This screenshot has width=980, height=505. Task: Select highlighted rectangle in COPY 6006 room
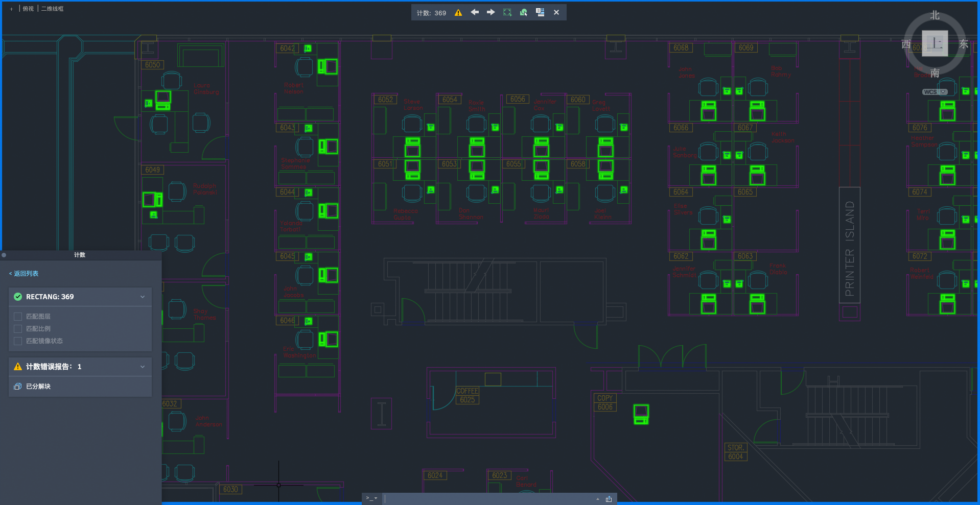641,414
